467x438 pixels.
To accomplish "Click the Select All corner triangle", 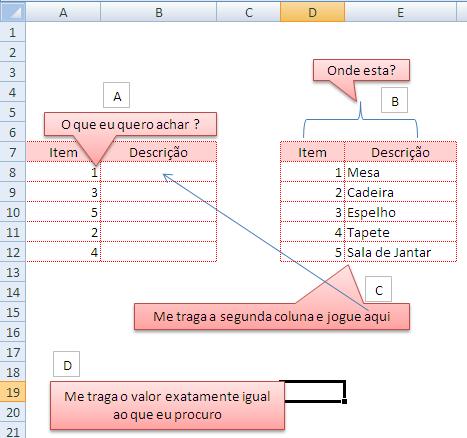I will click(x=13, y=12).
